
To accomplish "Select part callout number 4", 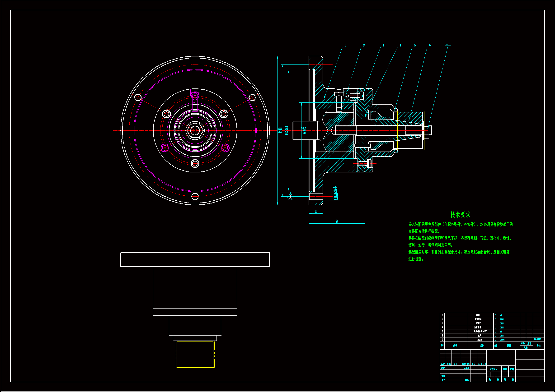I will (x=400, y=45).
